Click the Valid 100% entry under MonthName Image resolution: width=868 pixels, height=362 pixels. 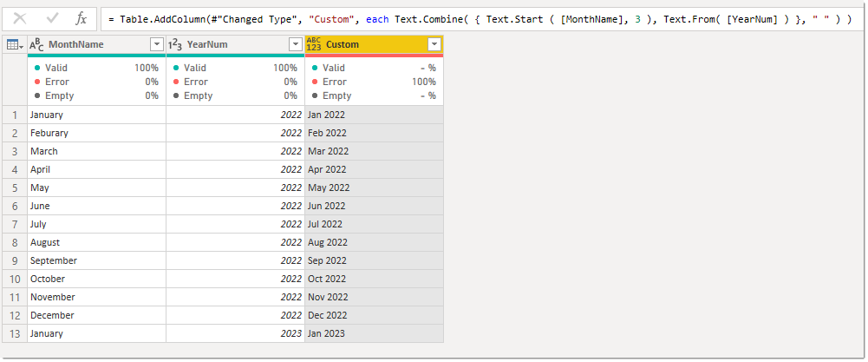[96, 68]
